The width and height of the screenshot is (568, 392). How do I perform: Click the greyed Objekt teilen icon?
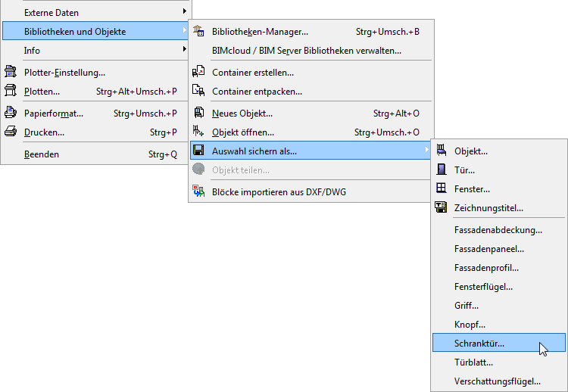tap(198, 169)
